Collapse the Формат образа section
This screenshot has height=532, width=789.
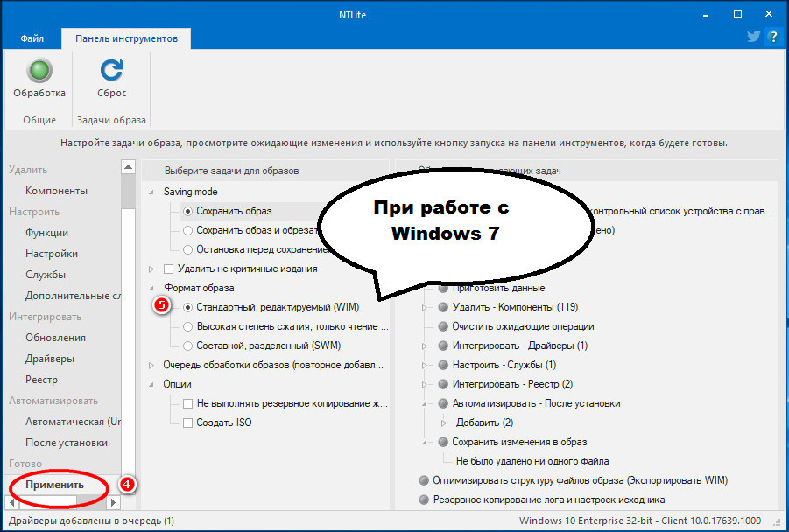click(x=151, y=289)
